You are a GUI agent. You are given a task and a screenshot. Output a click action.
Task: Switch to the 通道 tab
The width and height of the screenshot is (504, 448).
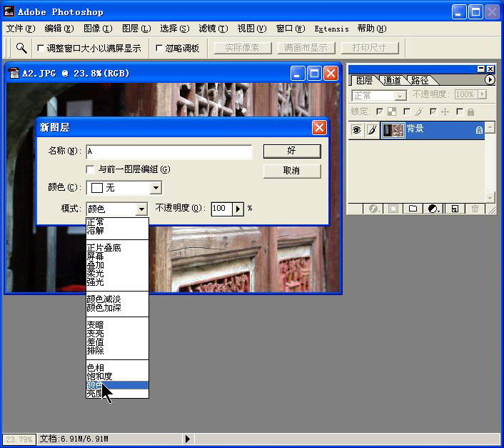[x=392, y=80]
